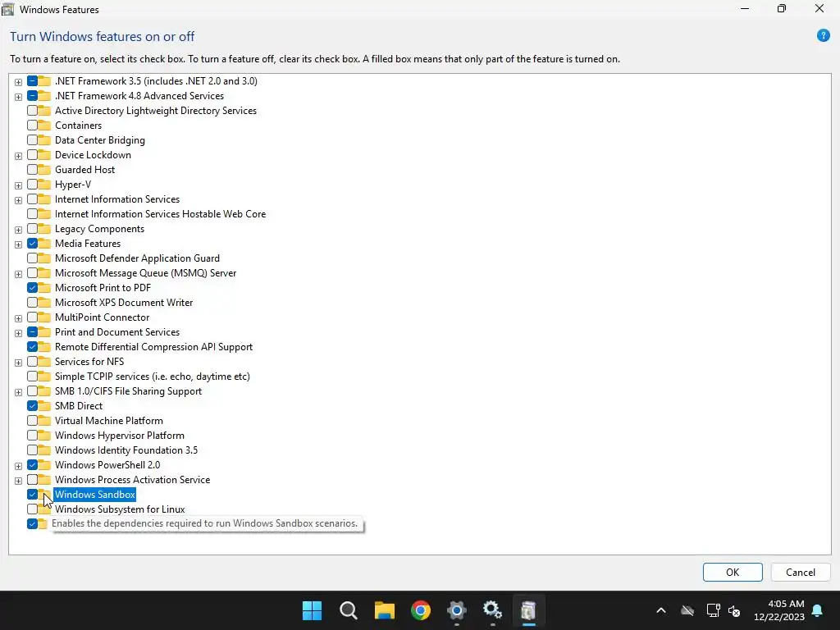Open the Settings gear in taskbar
Image resolution: width=840 pixels, height=630 pixels.
pos(456,609)
